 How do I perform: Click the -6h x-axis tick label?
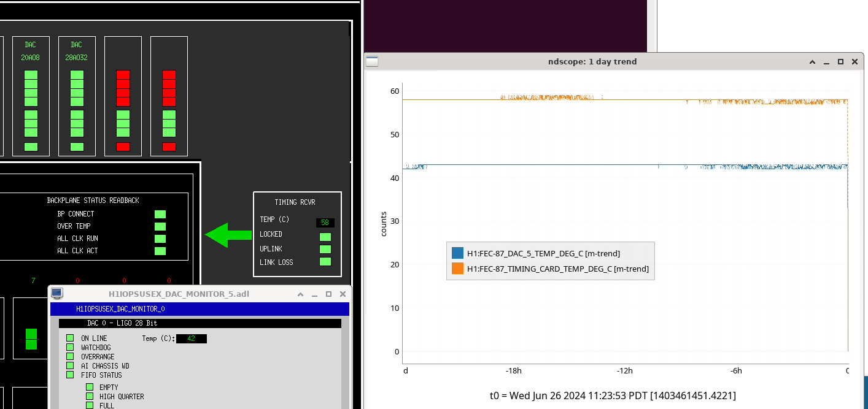[x=736, y=370]
